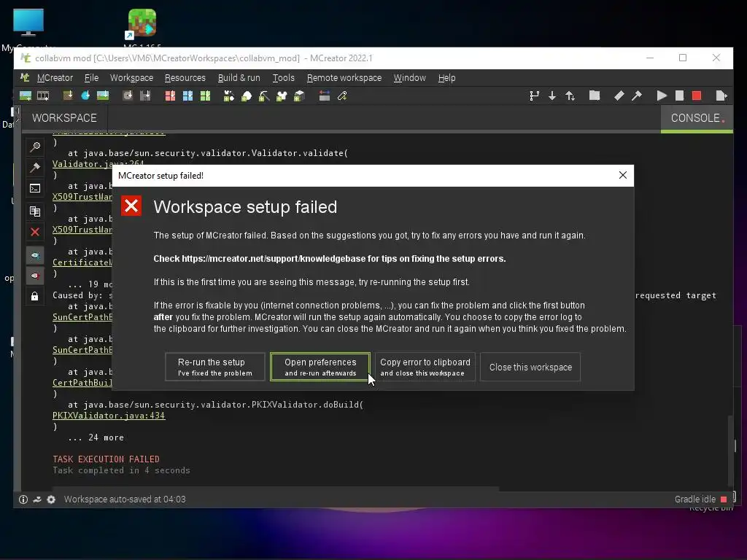Screen dimensions: 747x560
Task: Click Close this workspace button
Action: tap(530, 367)
